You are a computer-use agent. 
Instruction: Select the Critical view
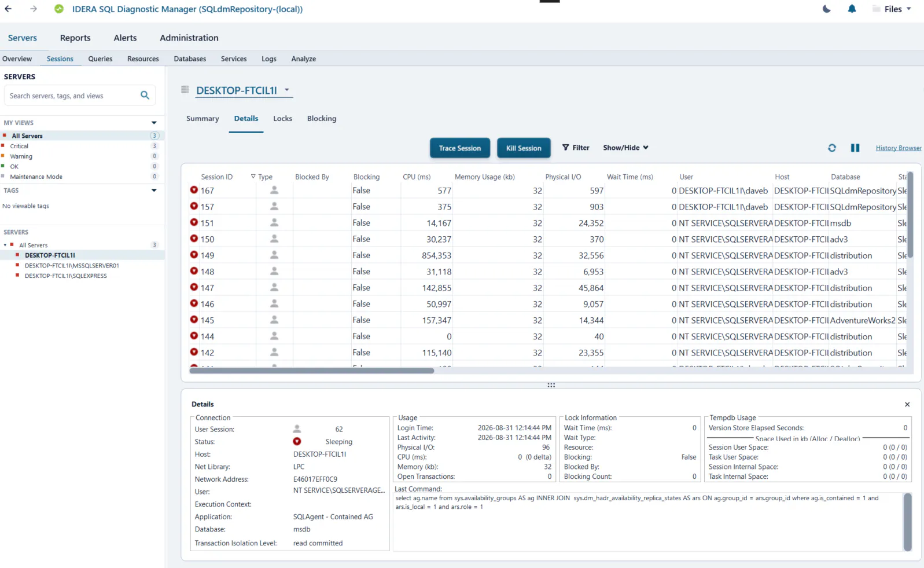pos(19,146)
